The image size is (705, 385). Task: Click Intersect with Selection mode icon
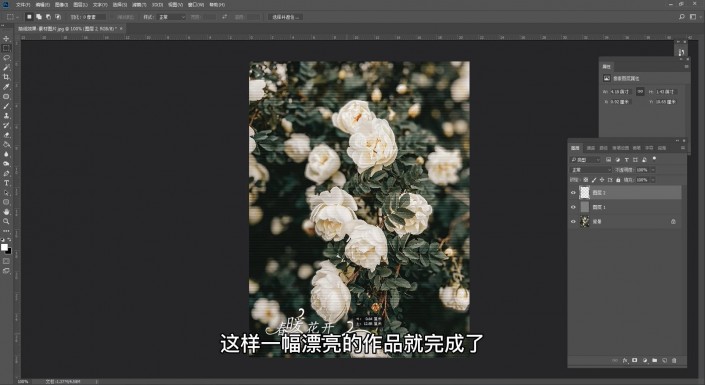(58, 17)
